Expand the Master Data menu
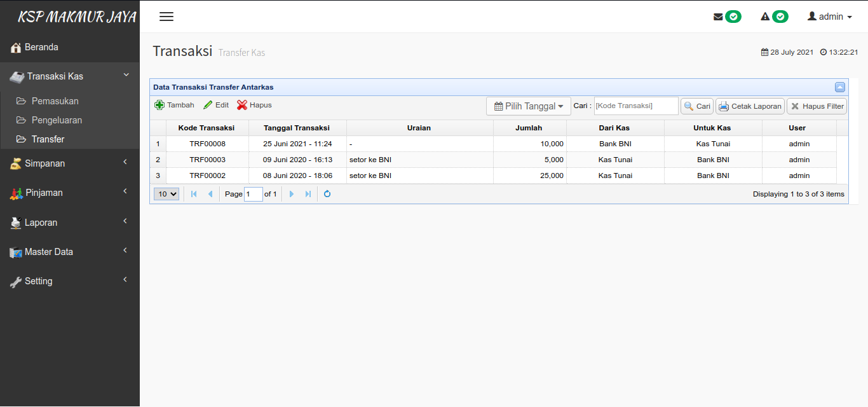The height and width of the screenshot is (407, 868). [70, 252]
